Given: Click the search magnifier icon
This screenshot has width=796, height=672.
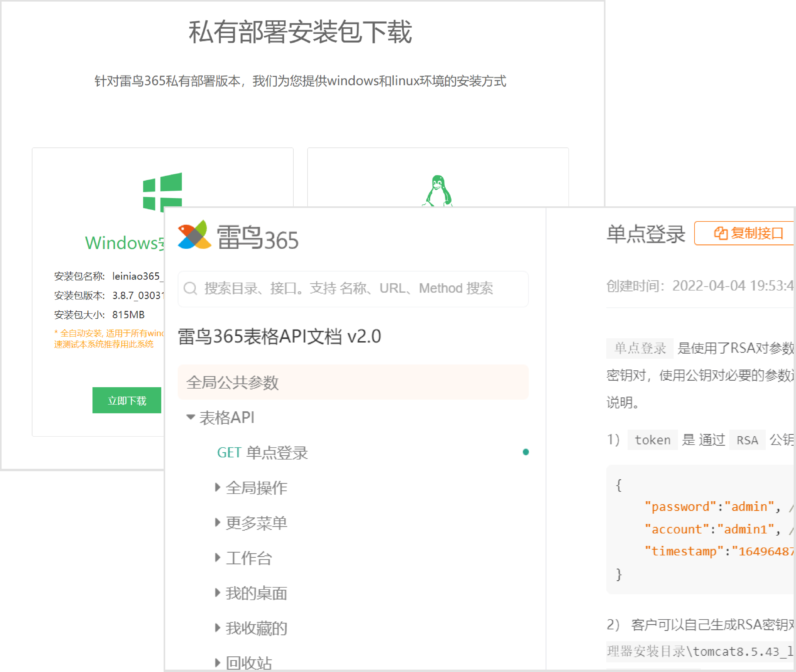Looking at the screenshot, I should [x=190, y=288].
